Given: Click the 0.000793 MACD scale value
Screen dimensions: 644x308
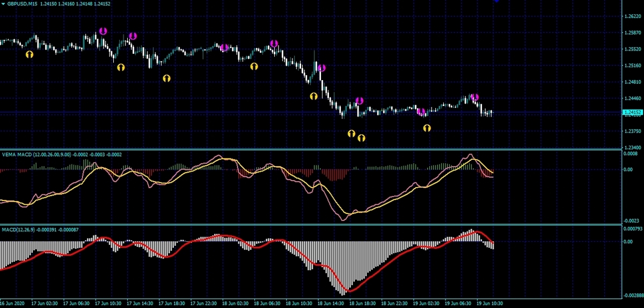Looking at the screenshot, I should pyautogui.click(x=634, y=228).
